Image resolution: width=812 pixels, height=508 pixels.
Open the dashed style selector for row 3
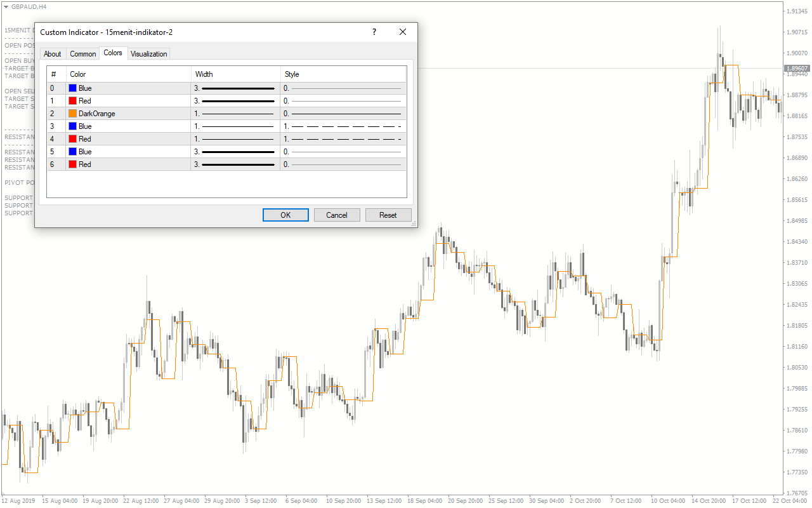343,126
